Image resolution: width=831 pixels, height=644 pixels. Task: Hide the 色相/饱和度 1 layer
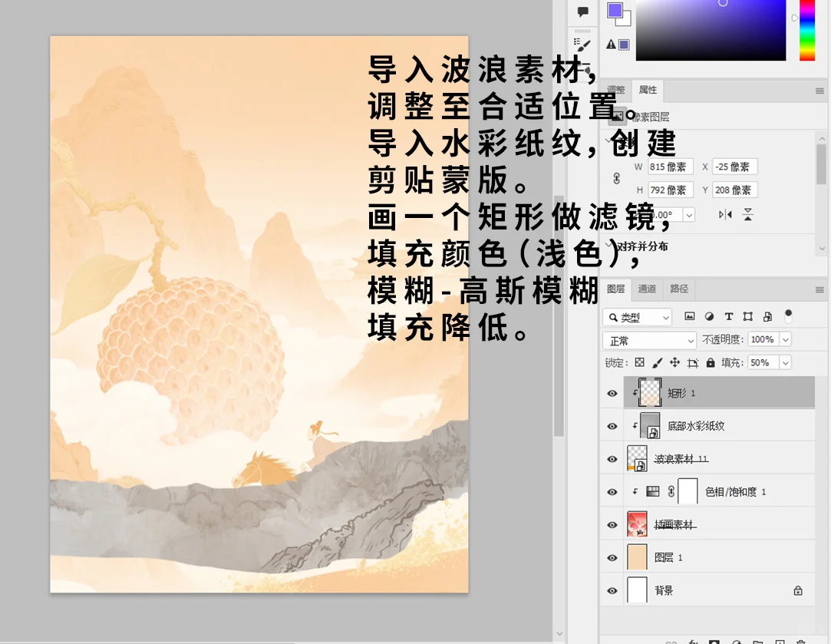pos(612,491)
